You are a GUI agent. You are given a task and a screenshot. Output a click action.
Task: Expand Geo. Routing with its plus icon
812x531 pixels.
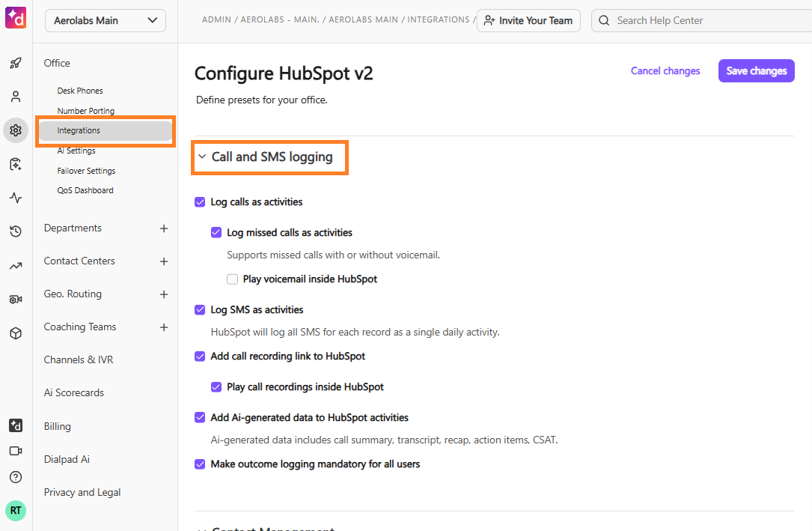click(x=164, y=294)
